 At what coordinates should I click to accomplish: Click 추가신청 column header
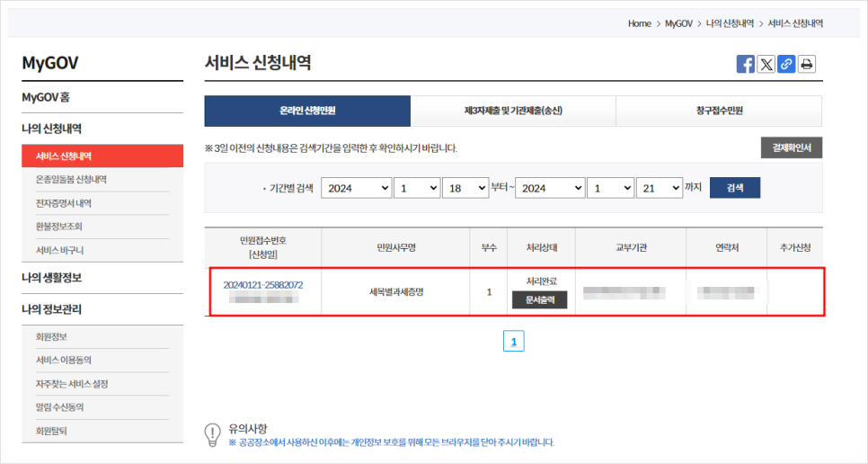[795, 247]
